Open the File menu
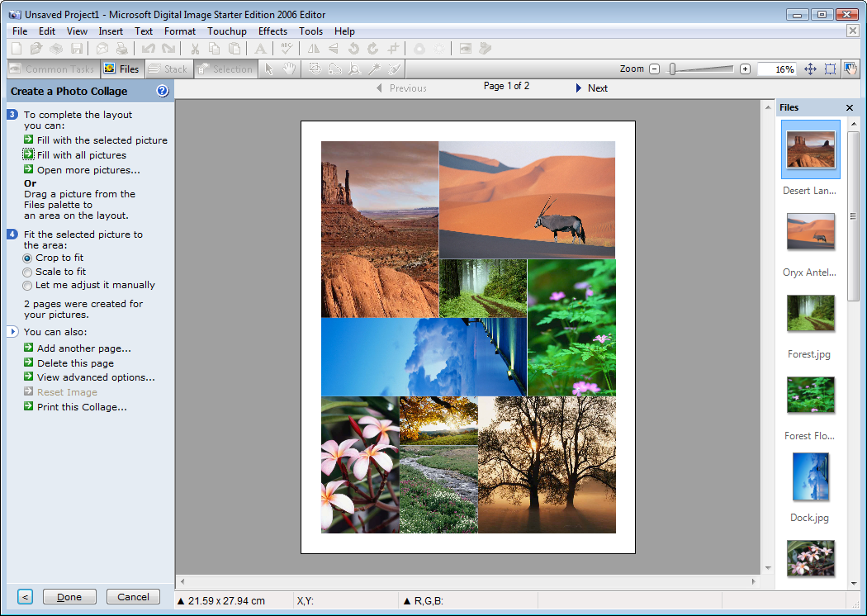Screen dimensions: 867x616 click(20, 31)
